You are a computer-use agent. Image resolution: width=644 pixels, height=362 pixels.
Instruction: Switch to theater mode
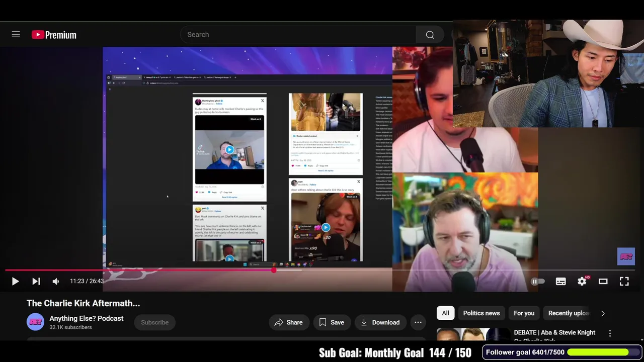pyautogui.click(x=603, y=282)
